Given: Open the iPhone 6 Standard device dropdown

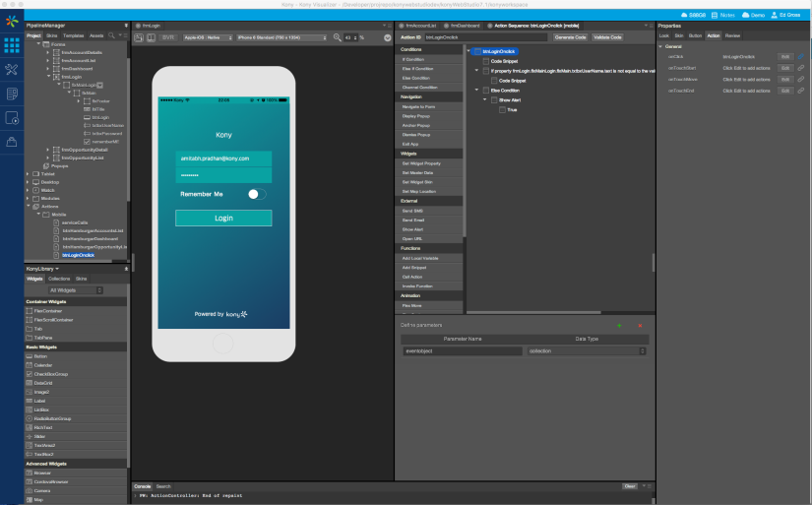Looking at the screenshot, I should click(x=282, y=37).
